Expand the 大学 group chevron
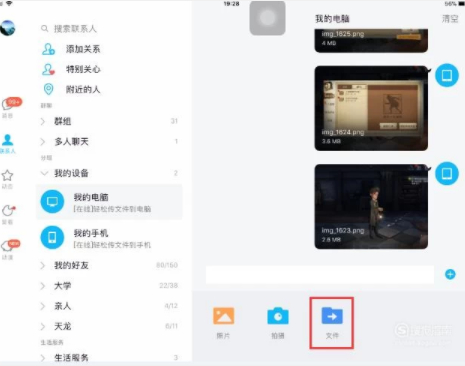 pos(43,286)
